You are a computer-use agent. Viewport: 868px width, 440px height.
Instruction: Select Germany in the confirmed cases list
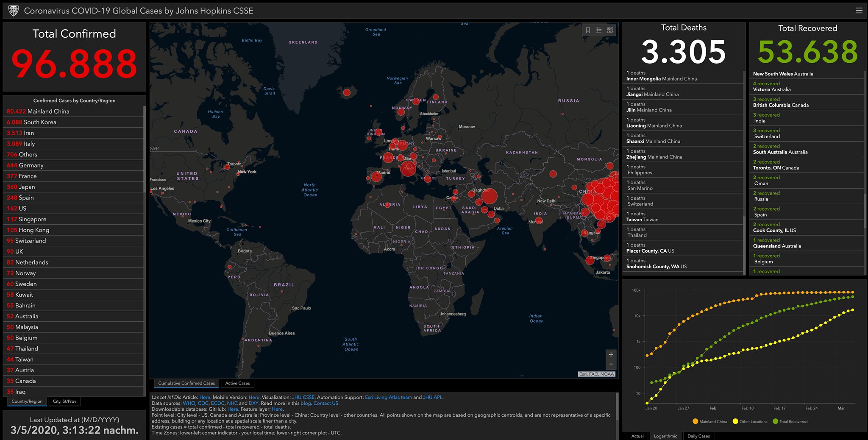(x=74, y=165)
